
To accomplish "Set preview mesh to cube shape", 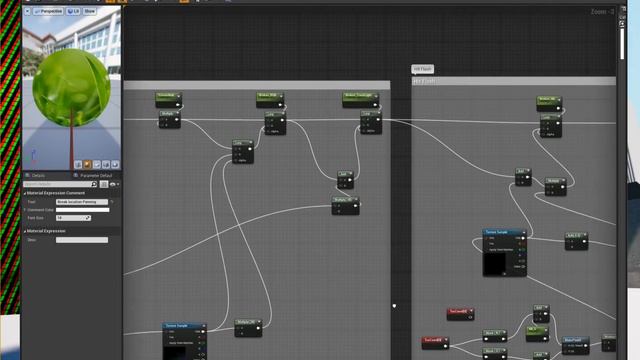I will [106, 164].
